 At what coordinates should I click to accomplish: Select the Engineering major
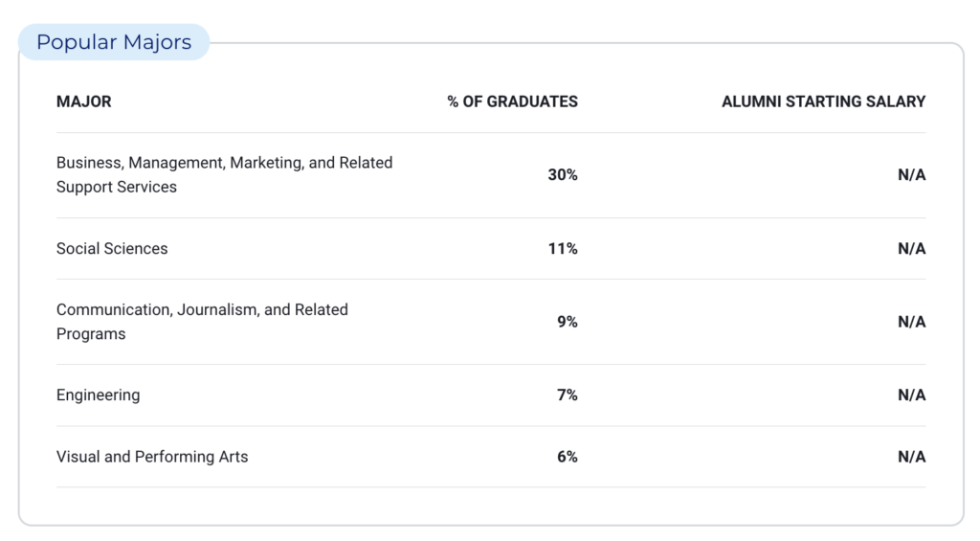click(98, 395)
